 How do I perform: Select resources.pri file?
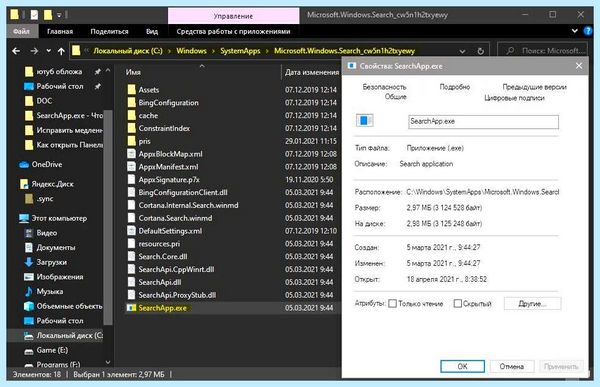(159, 244)
